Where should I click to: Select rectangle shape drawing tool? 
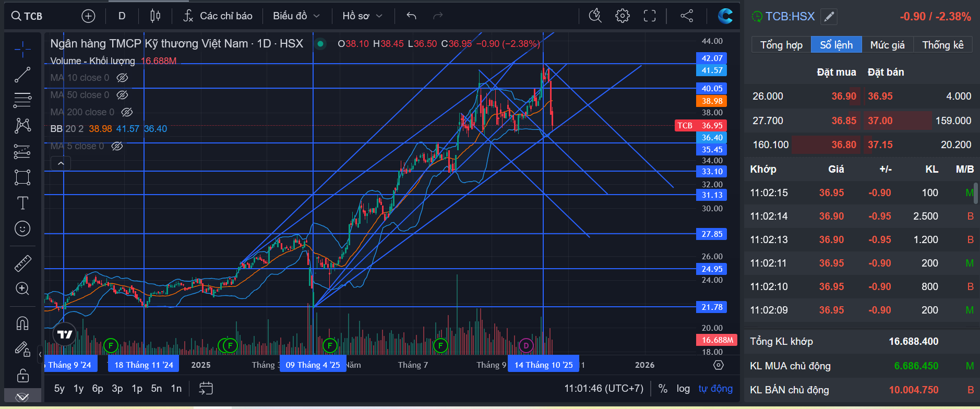(x=22, y=177)
